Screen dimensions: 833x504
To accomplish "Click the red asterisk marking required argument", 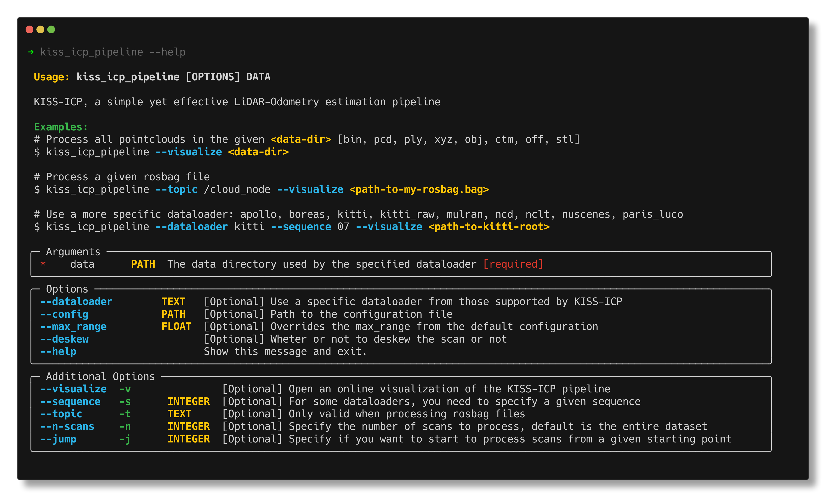I will pos(43,264).
